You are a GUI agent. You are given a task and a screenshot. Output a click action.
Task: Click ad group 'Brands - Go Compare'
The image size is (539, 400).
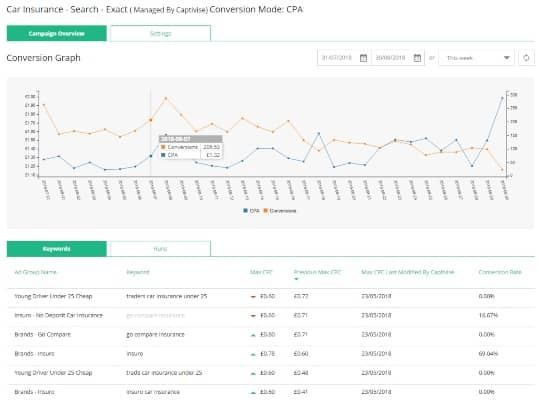click(42, 335)
